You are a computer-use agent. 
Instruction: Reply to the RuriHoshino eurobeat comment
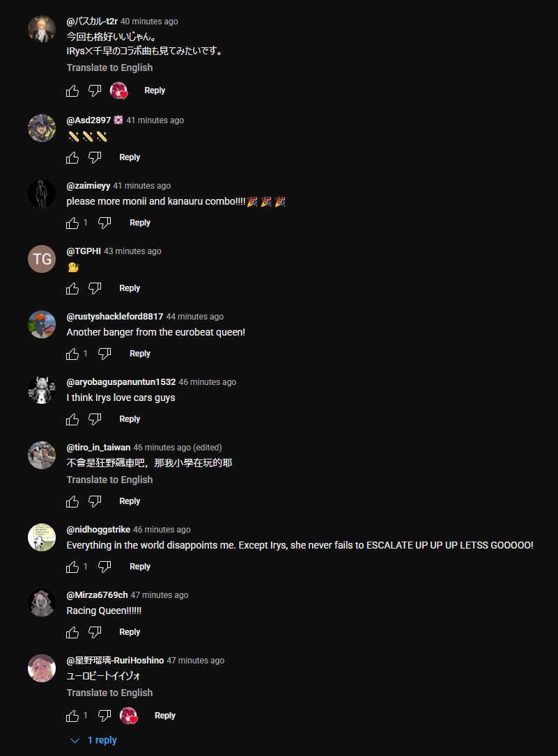(x=165, y=716)
